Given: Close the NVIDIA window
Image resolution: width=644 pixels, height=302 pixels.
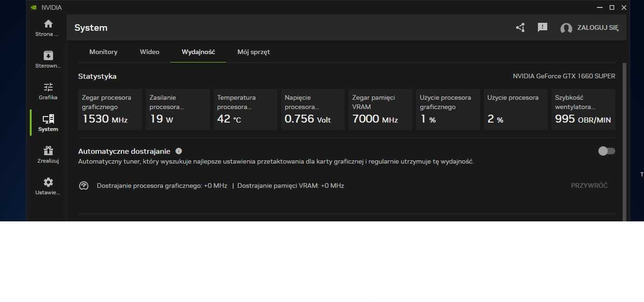Looking at the screenshot, I should [624, 7].
